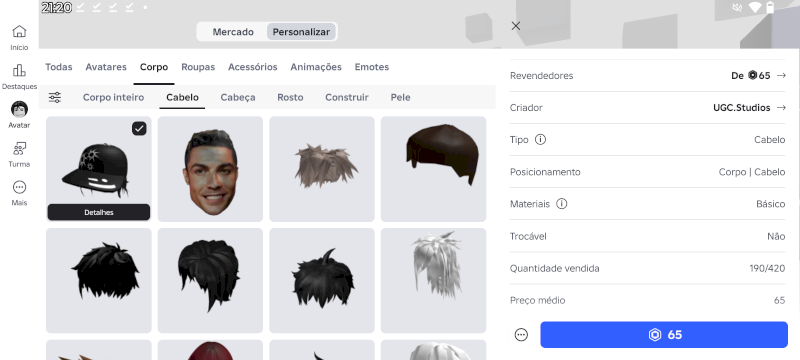Select the Avatares category
The width and height of the screenshot is (800, 360).
[106, 67]
